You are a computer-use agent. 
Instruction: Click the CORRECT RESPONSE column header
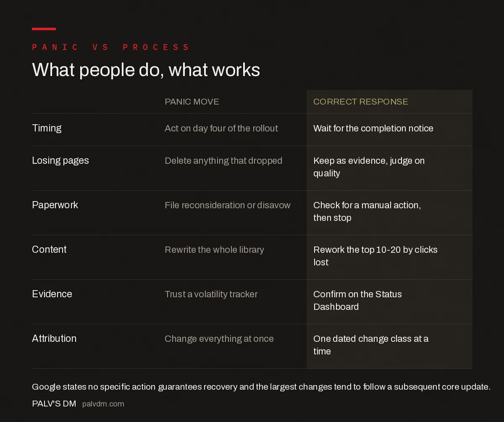click(x=361, y=102)
